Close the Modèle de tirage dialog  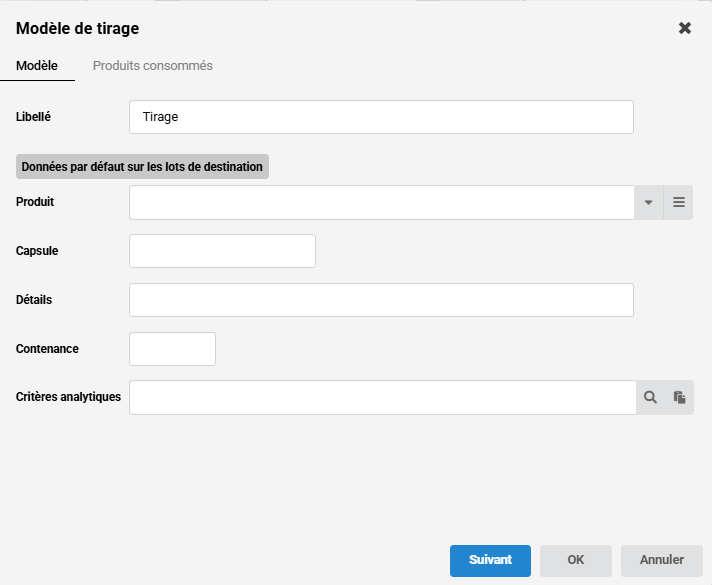tap(685, 28)
